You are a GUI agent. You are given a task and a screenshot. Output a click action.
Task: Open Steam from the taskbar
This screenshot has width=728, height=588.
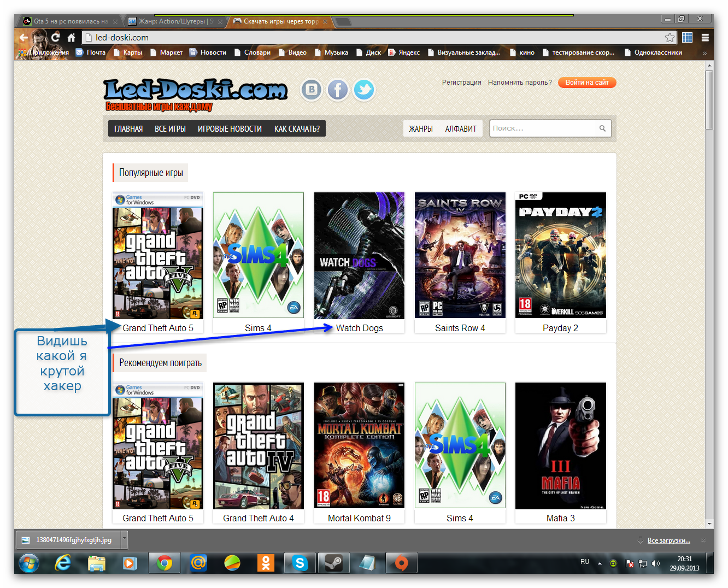tap(333, 563)
